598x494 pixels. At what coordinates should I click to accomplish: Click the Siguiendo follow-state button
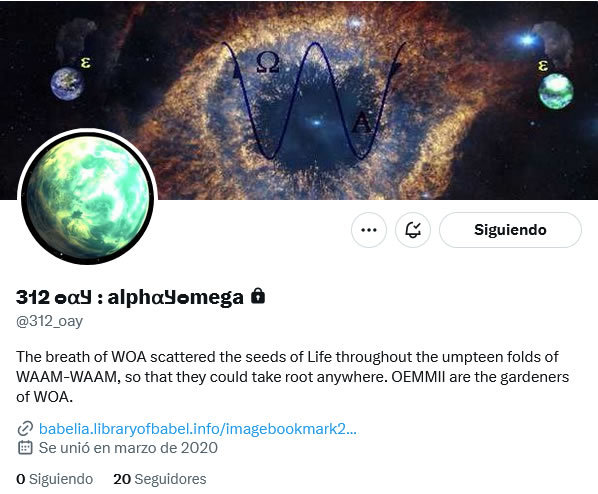[x=510, y=230]
